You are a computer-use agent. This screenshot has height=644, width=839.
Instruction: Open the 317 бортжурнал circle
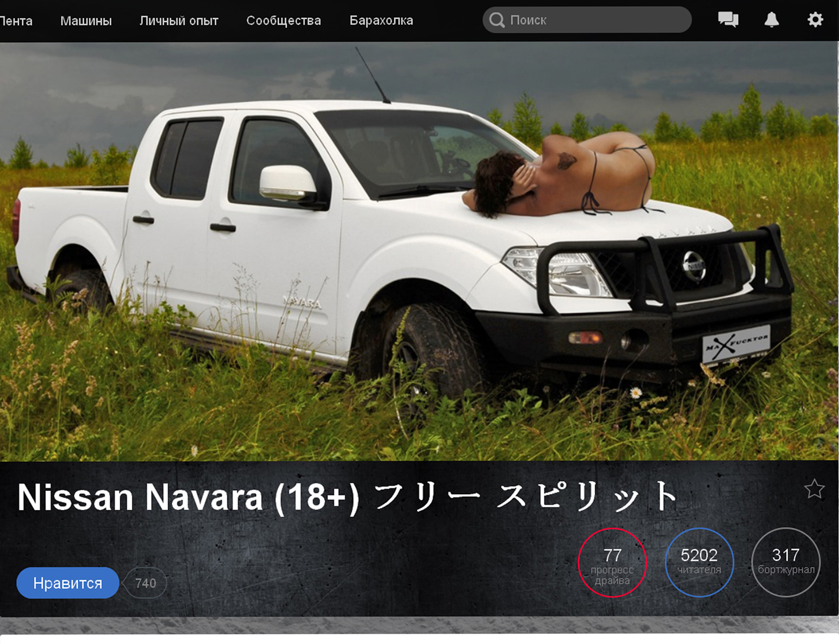[x=786, y=563]
